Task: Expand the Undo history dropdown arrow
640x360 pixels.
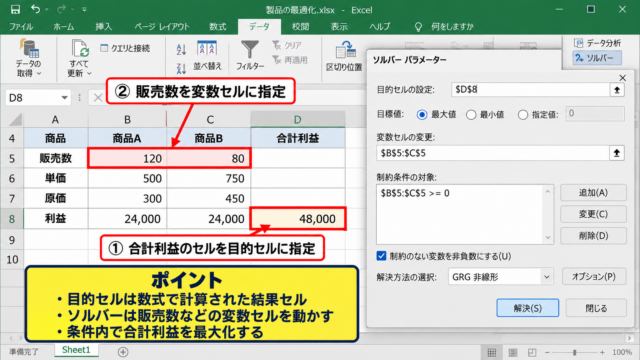Action: (x=46, y=9)
